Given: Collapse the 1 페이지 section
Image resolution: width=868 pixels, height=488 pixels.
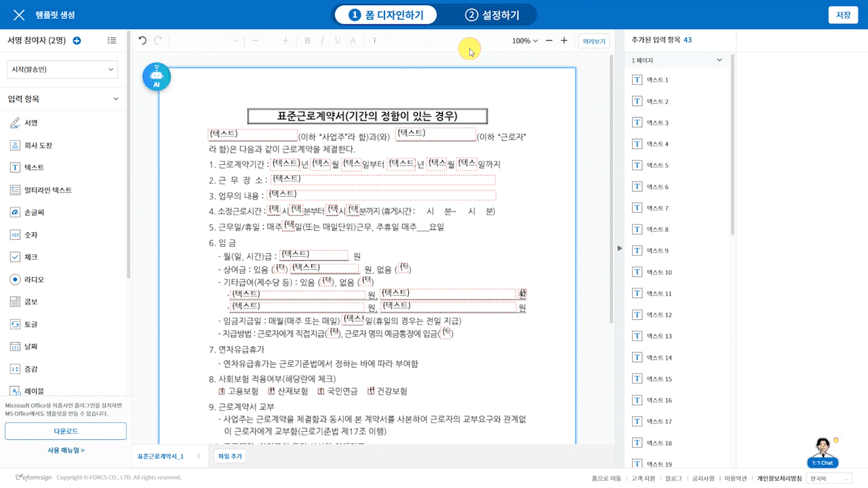Looking at the screenshot, I should [x=719, y=60].
